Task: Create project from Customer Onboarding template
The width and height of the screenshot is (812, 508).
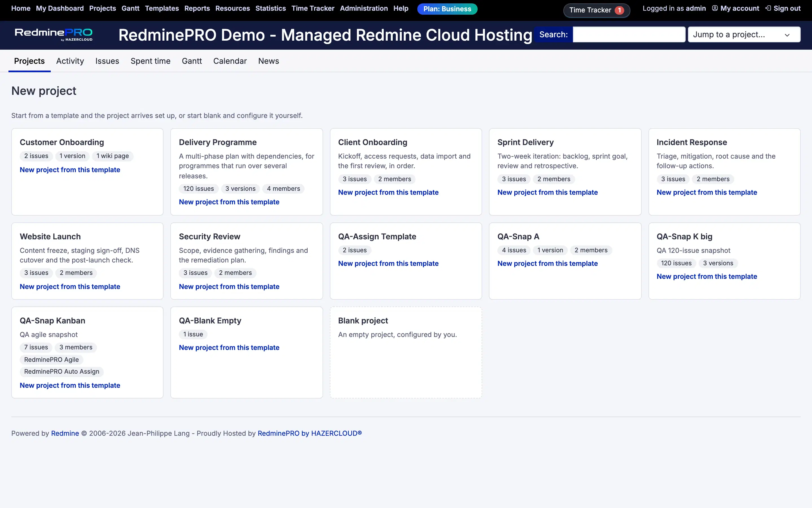Action: [x=70, y=170]
